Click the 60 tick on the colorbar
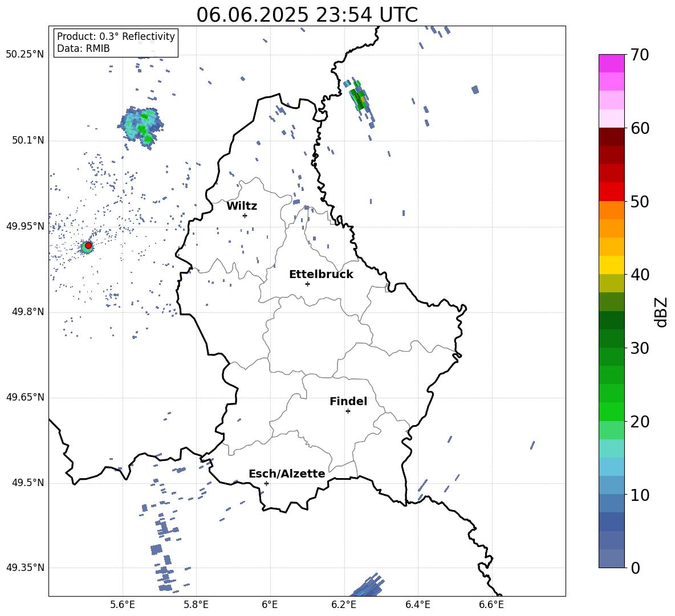This screenshot has height=616, width=675. click(640, 128)
